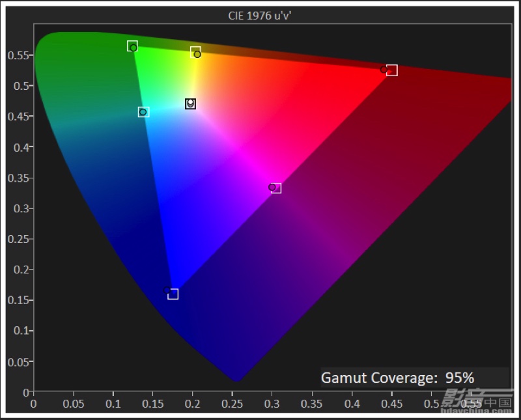
Task: Select the cyan target square marker
Action: (x=143, y=111)
